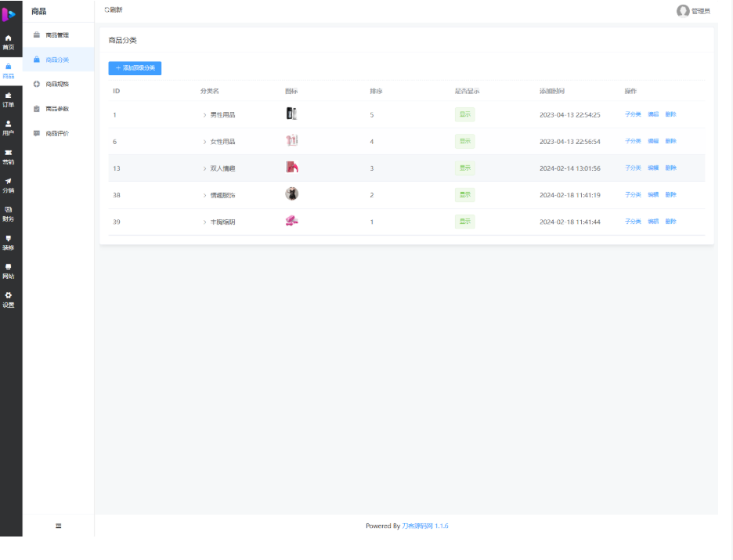733x560 pixels.
Task: Click the date 2023-04-13 22:56:54
Action: [x=570, y=142]
